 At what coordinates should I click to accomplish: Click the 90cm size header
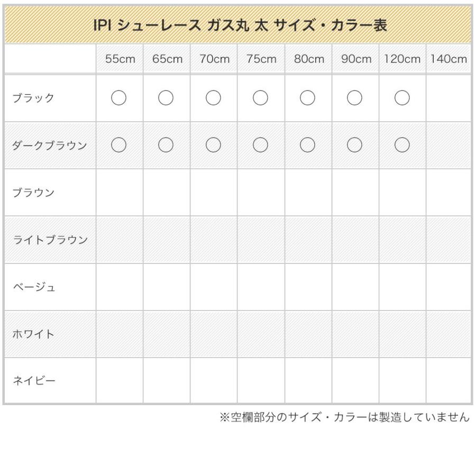pyautogui.click(x=355, y=59)
